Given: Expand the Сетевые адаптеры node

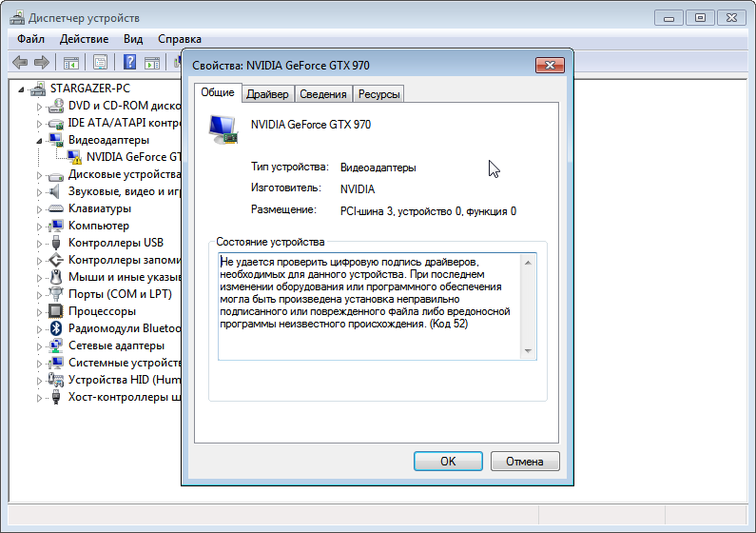Looking at the screenshot, I should click(40, 346).
